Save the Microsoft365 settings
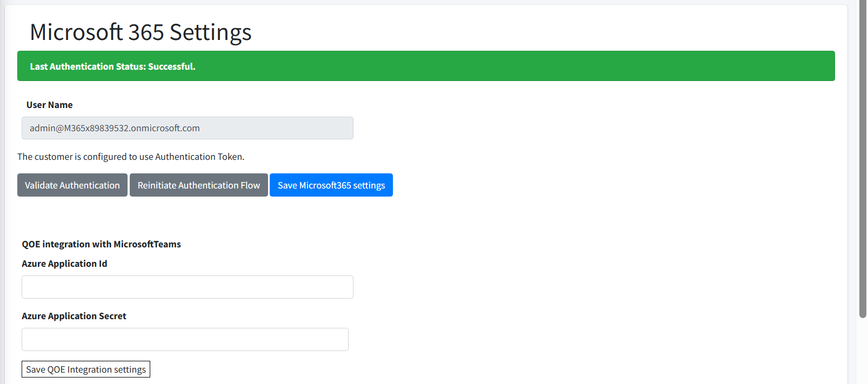 coord(331,185)
